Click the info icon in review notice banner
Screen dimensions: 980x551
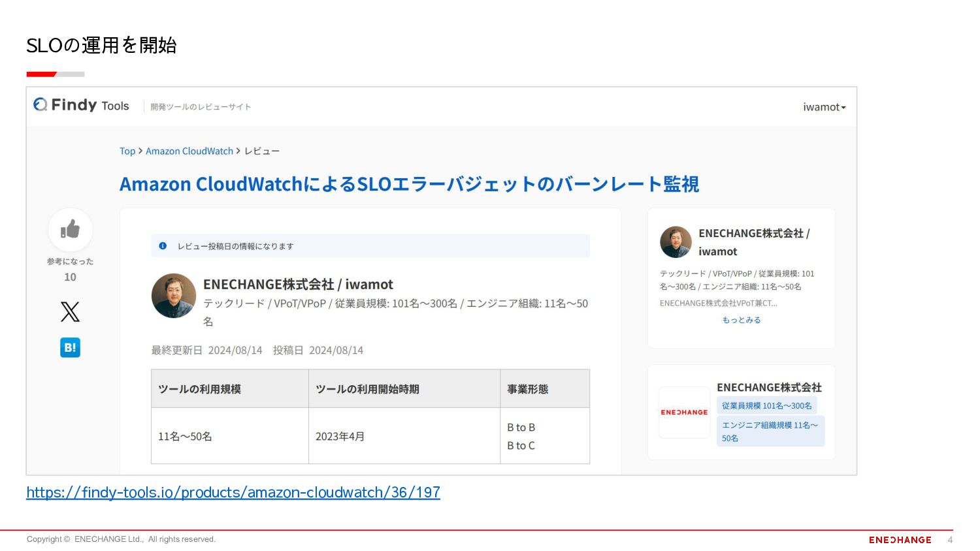click(163, 245)
